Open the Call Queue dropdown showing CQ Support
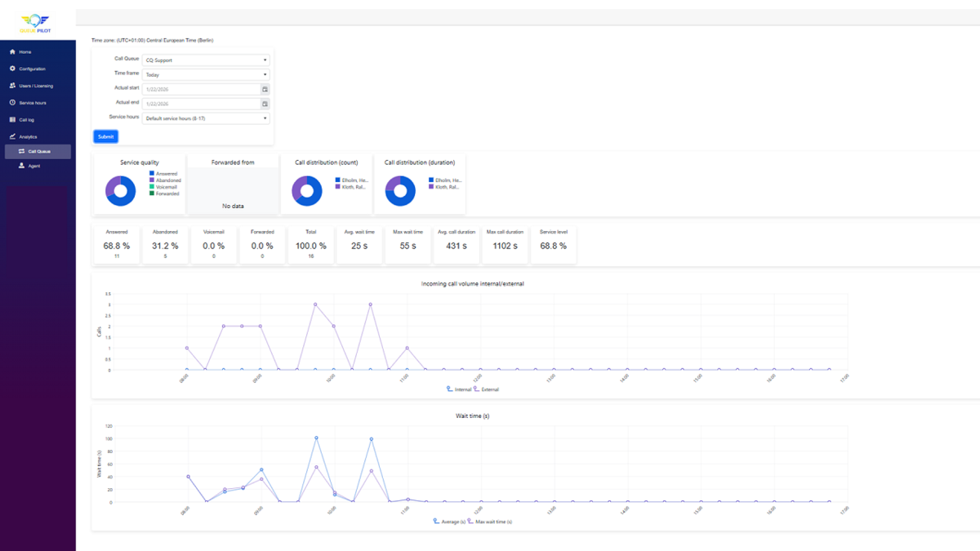Screen dimensions: 980x551 205,59
